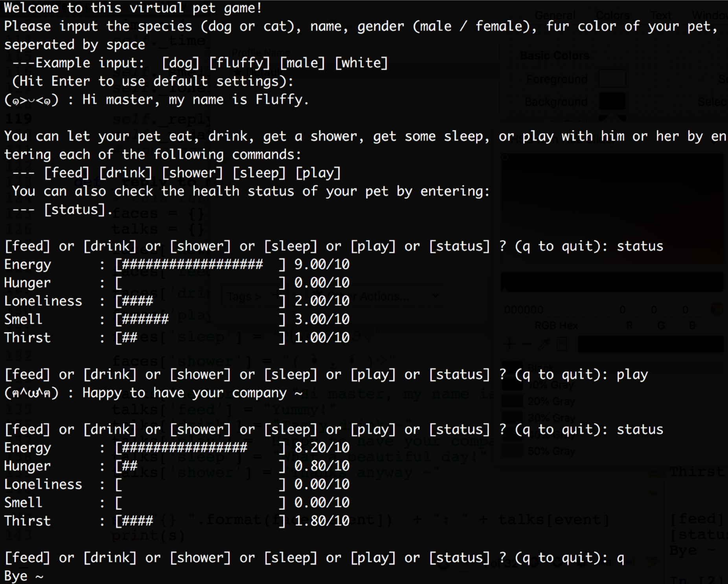
Task: Click the "--- [status]." line
Action: [63, 209]
